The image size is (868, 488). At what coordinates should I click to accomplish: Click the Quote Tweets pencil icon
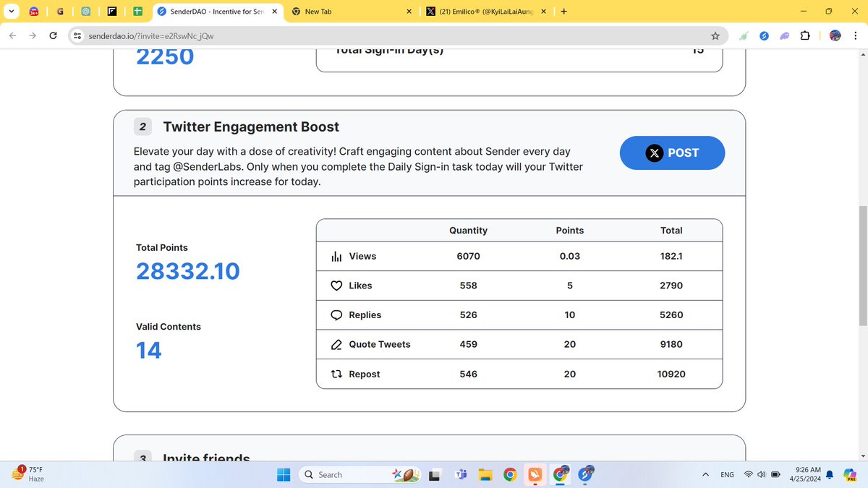[x=336, y=345]
